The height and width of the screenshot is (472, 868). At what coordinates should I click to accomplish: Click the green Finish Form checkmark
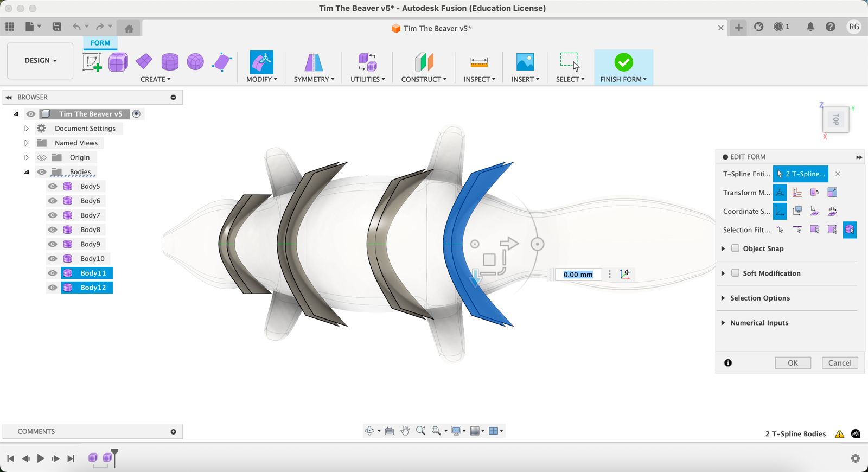pos(623,62)
